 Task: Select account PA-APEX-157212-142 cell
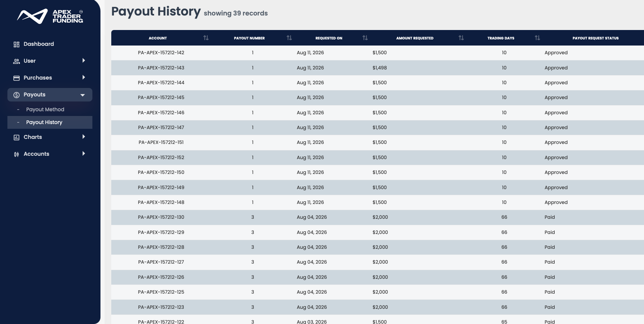pyautogui.click(x=161, y=53)
